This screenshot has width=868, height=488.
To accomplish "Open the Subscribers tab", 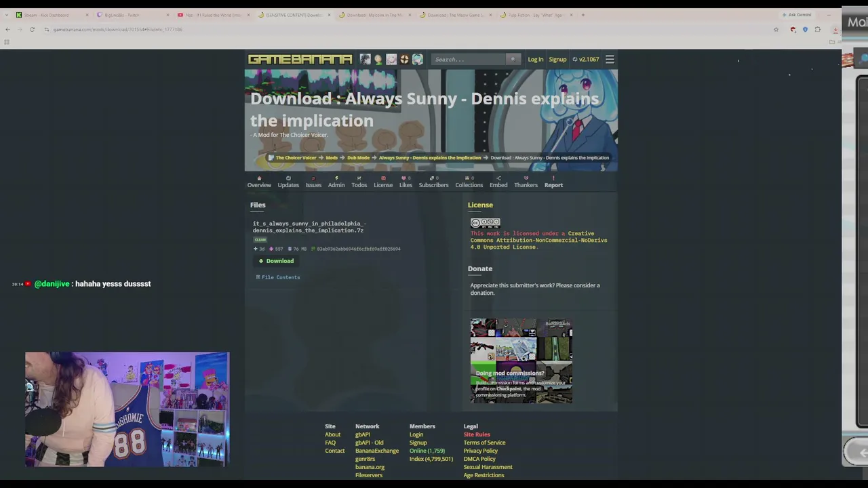I will pos(433,182).
